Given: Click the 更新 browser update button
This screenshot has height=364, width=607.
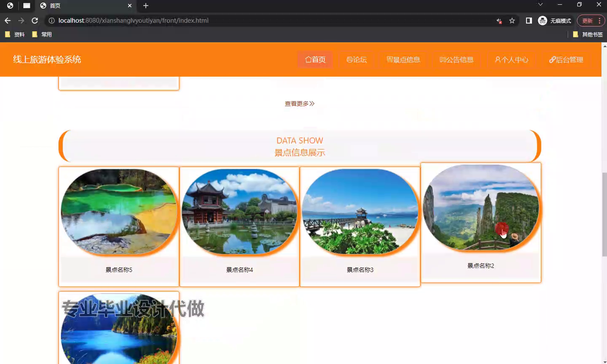Looking at the screenshot, I should pos(591,21).
